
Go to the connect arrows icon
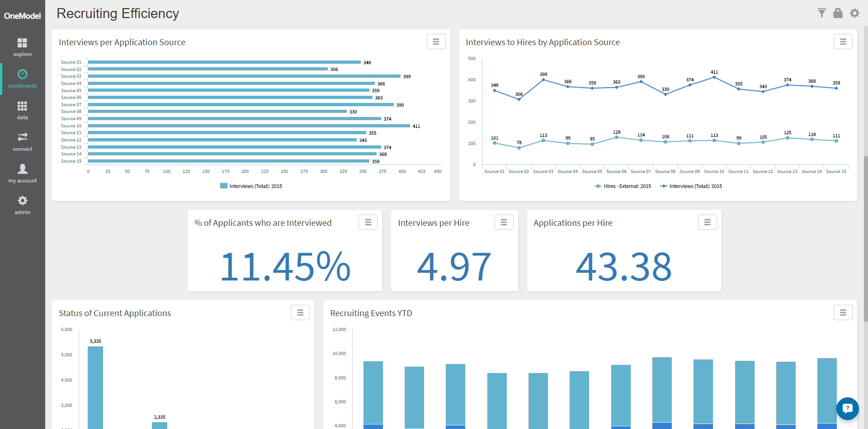click(22, 137)
